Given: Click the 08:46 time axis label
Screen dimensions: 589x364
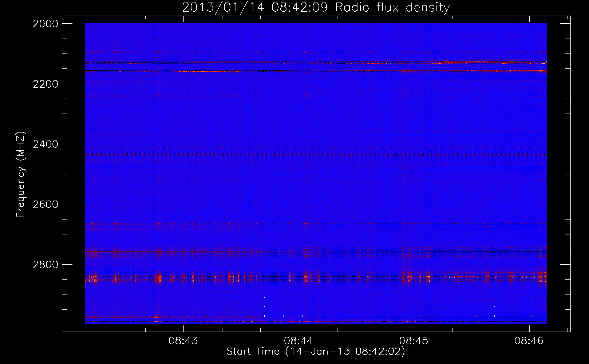Looking at the screenshot, I should (529, 341).
